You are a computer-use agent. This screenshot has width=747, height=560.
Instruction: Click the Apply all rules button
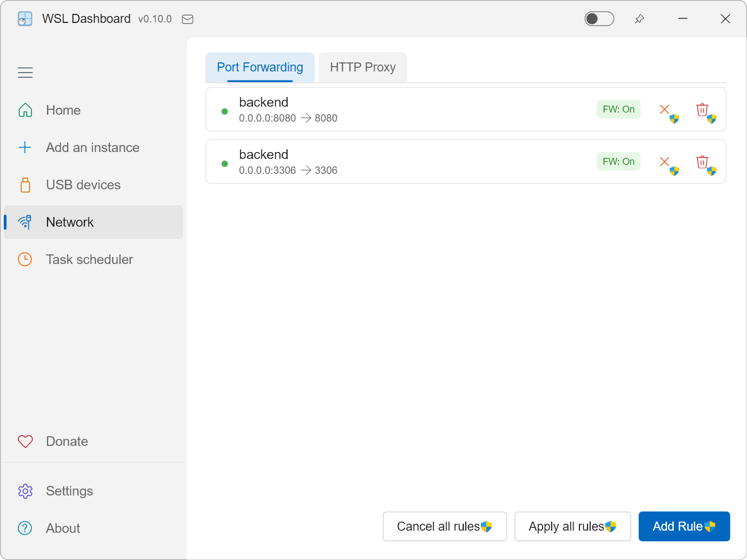(x=573, y=526)
